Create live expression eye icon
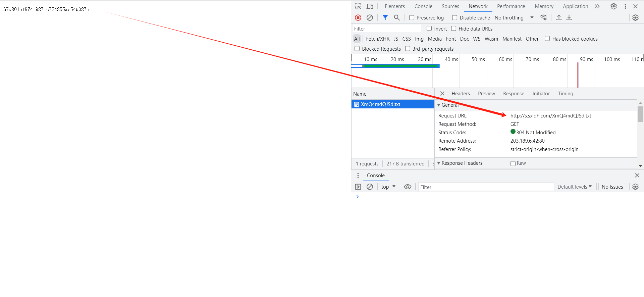The height and width of the screenshot is (297, 644). click(408, 187)
